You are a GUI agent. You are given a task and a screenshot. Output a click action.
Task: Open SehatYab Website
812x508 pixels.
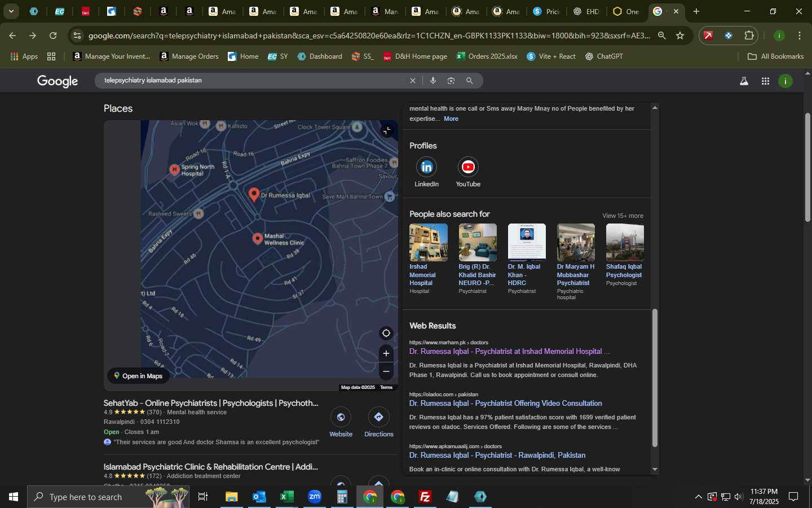pos(341,422)
